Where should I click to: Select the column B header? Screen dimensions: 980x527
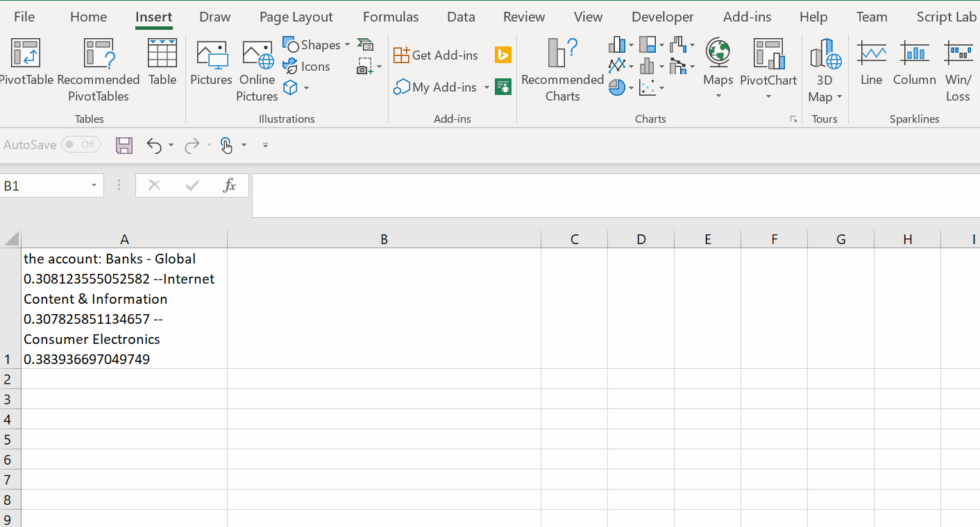(x=384, y=239)
